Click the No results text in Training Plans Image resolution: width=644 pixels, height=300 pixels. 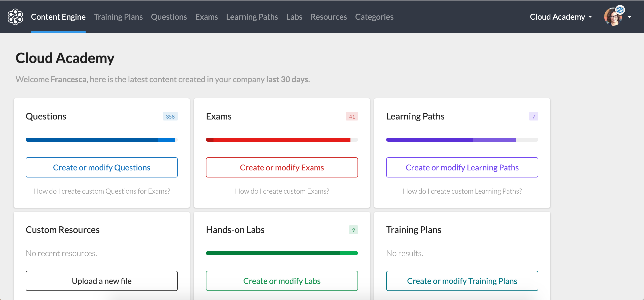405,253
